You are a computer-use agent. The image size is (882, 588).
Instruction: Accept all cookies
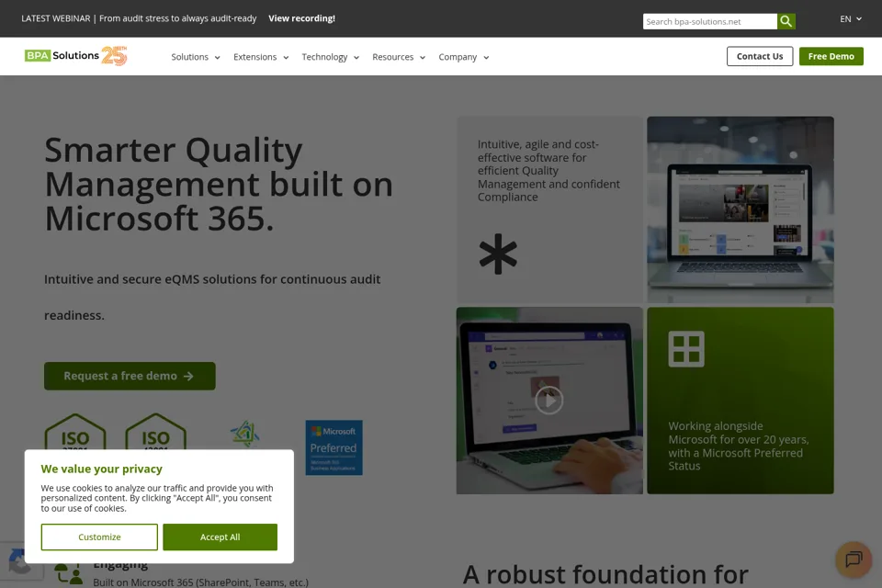point(220,537)
